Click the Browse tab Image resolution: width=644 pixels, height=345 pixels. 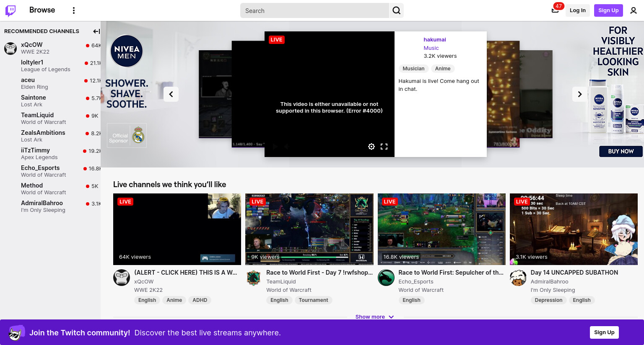(42, 10)
